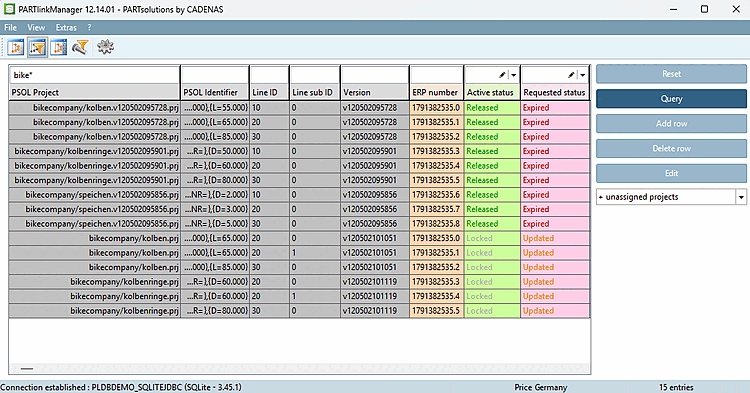Viewport: 750px width, 393px height.
Task: Click the Version filter field
Action: pos(375,75)
